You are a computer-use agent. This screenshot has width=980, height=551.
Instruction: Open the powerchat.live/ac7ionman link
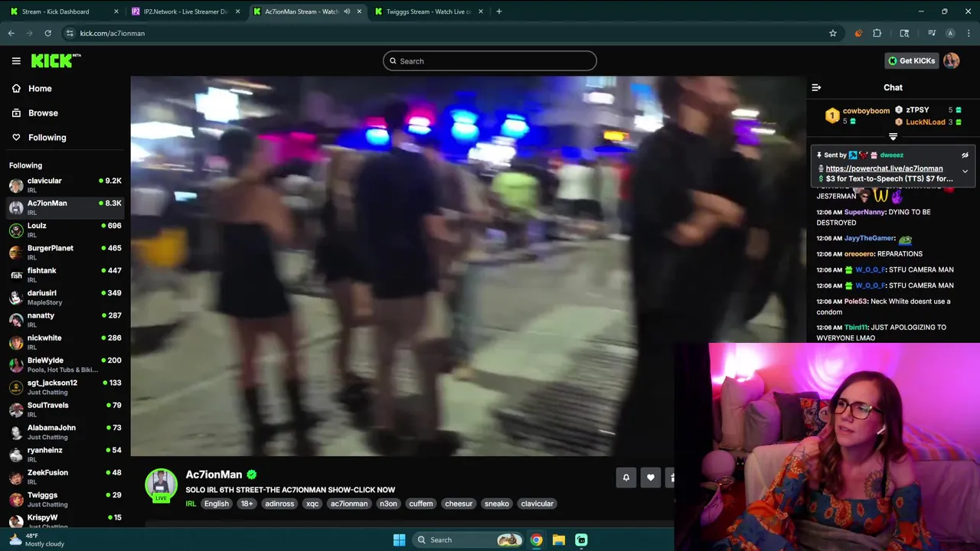coord(884,168)
